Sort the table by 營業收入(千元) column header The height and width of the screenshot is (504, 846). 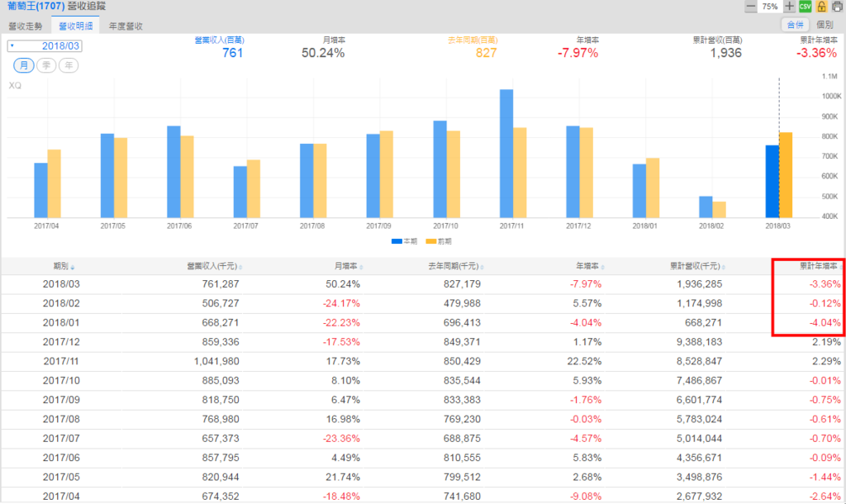coord(214,266)
